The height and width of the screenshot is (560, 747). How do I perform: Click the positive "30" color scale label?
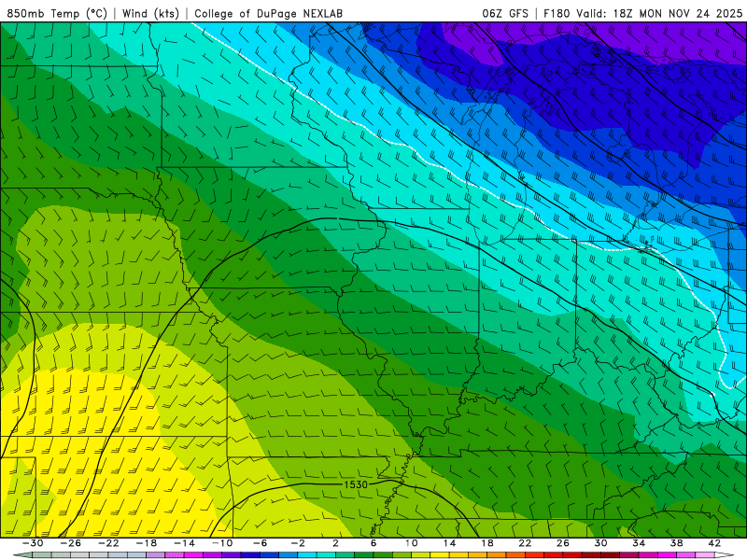click(x=600, y=543)
